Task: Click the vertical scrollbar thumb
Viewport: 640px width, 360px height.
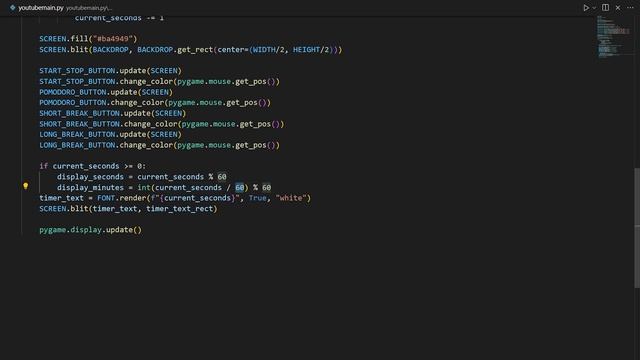Action: pos(637,228)
